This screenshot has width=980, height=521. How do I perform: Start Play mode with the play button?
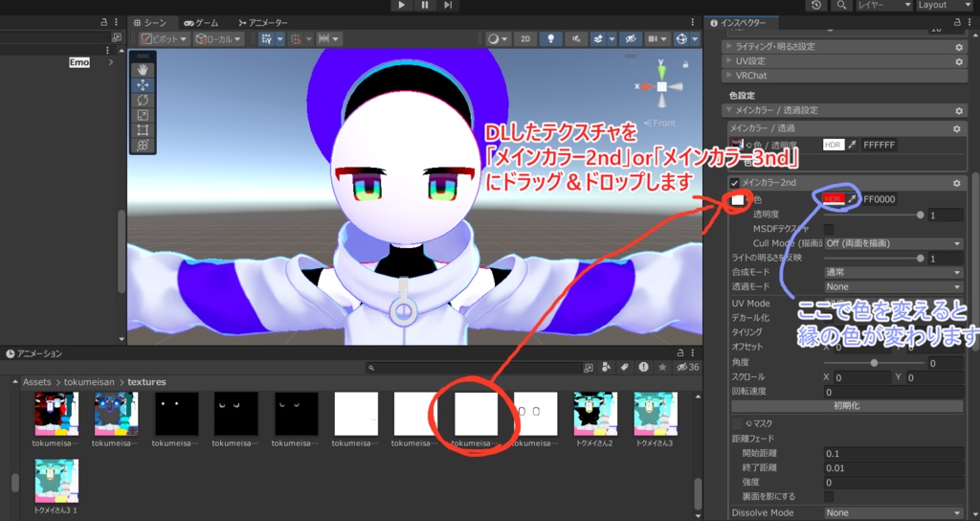(x=401, y=5)
